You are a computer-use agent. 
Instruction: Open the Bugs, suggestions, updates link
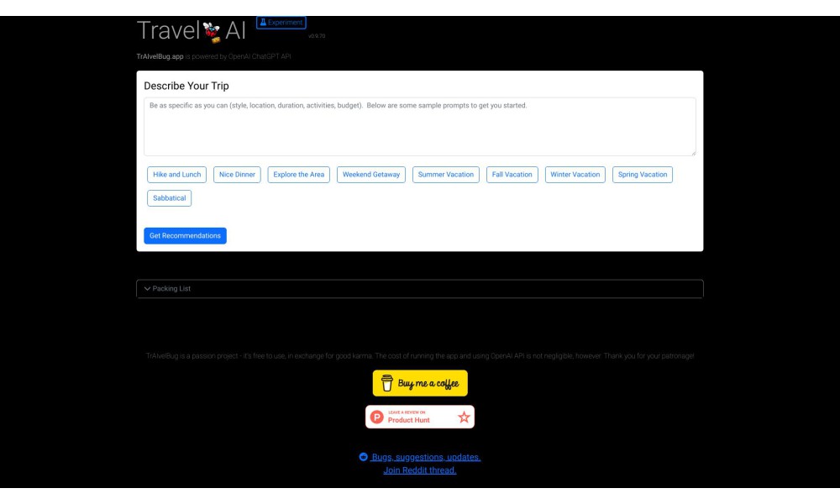click(426, 457)
